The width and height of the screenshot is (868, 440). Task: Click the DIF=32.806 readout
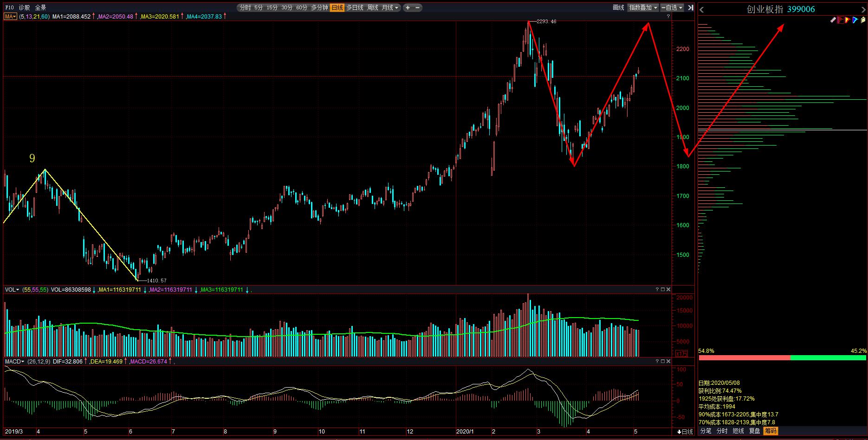pos(67,361)
